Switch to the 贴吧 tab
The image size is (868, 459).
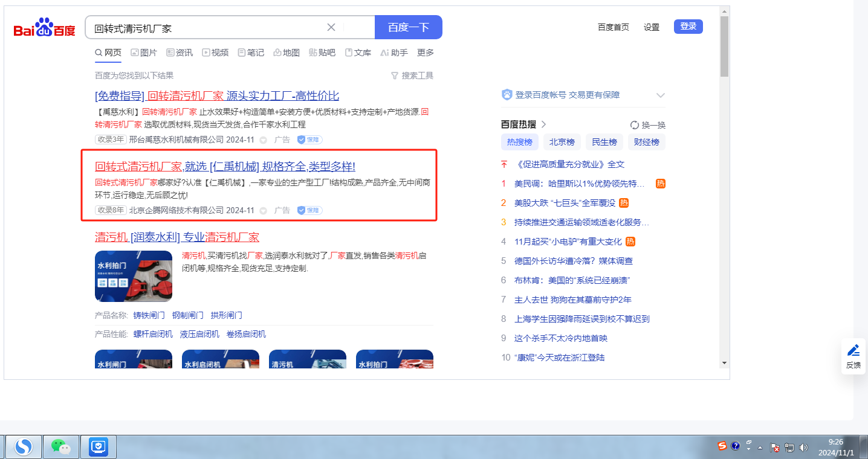pos(322,53)
